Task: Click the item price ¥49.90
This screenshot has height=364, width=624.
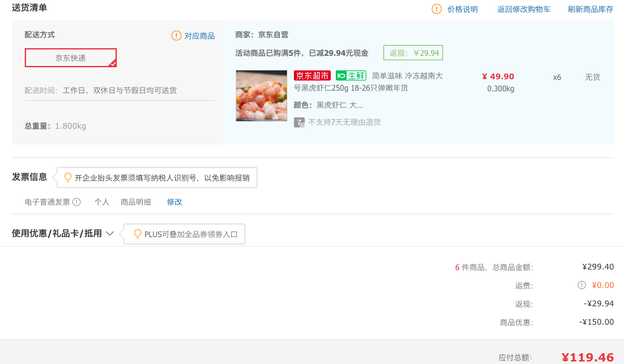Action: (498, 76)
